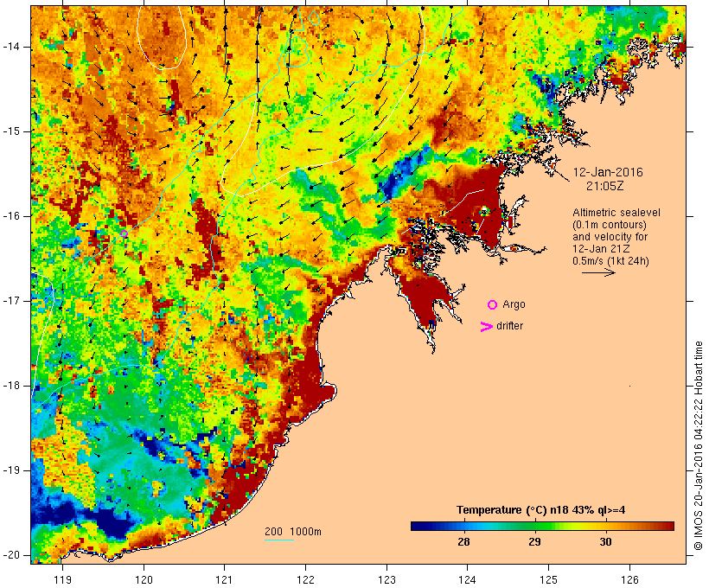Click the 'Argo' legend label
709x588 pixels.
coord(514,304)
